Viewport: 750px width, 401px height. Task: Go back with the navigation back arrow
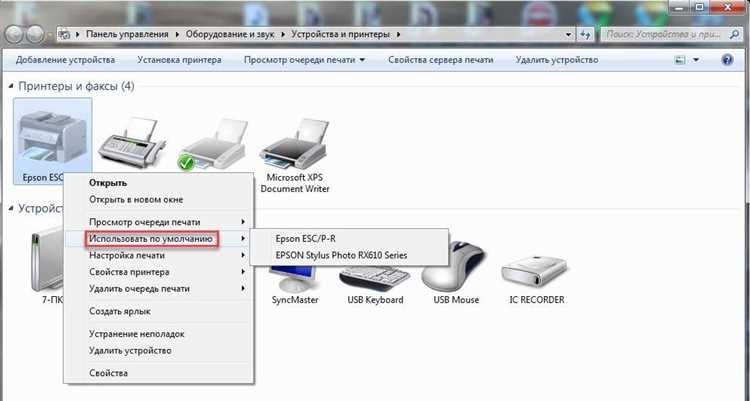(x=14, y=34)
